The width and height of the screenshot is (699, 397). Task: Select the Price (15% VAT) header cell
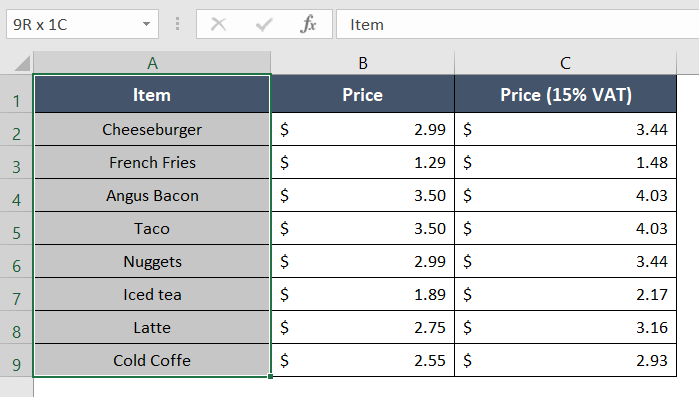pyautogui.click(x=566, y=94)
